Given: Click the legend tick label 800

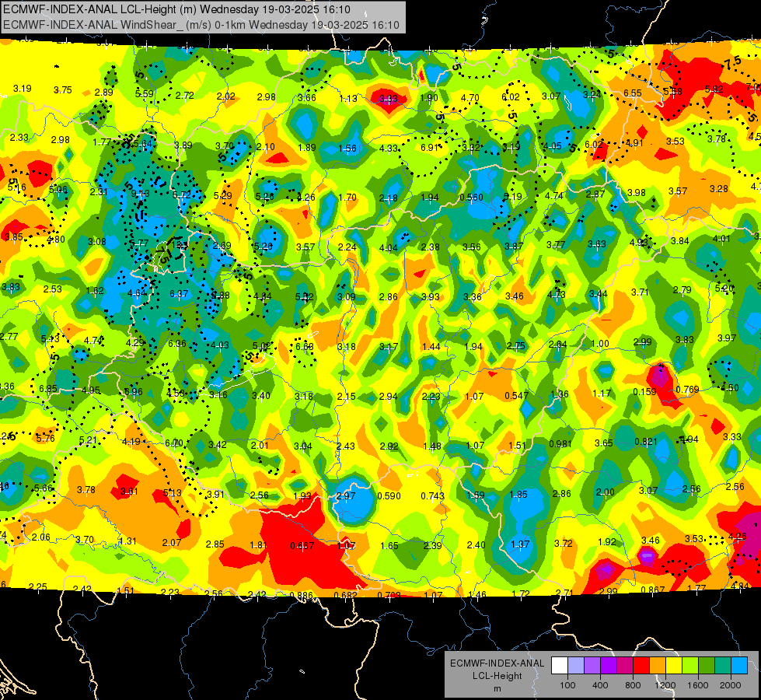Looking at the screenshot, I should click(633, 685).
